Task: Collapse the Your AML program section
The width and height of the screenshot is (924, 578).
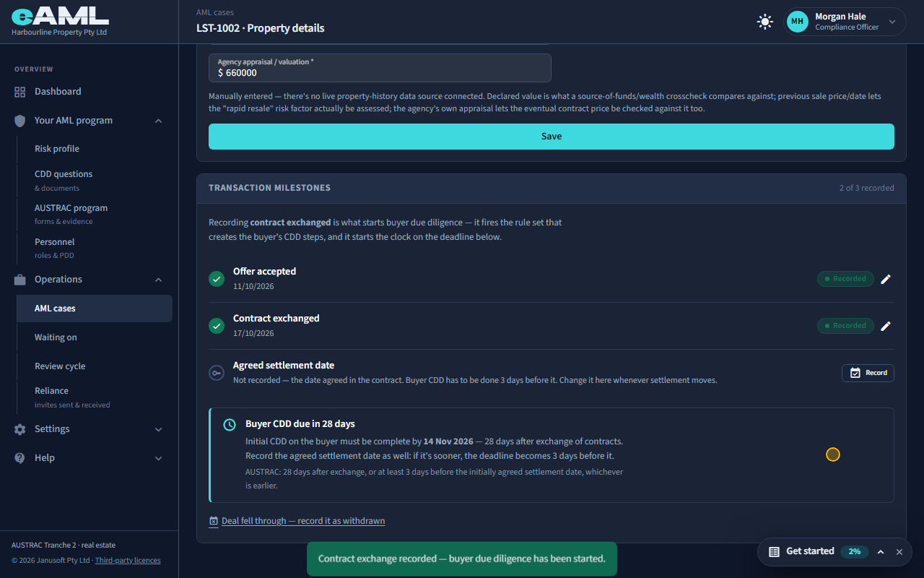Action: point(159,121)
